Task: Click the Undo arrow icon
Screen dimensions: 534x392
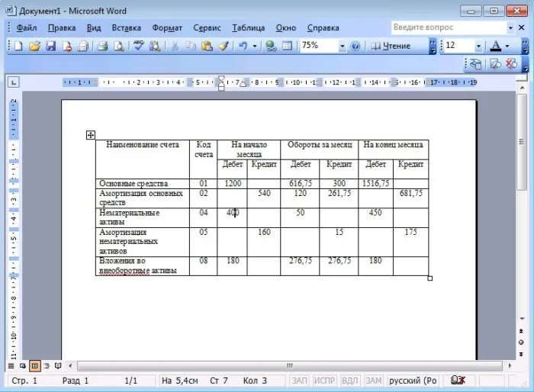Action: 243,46
